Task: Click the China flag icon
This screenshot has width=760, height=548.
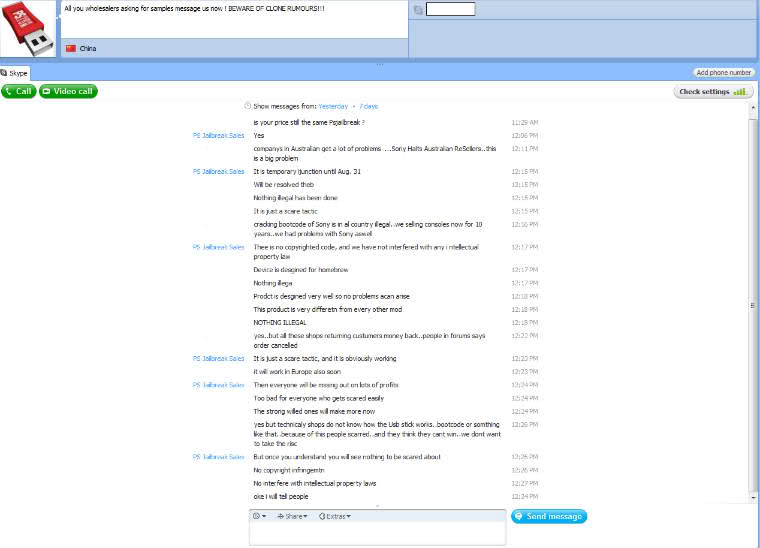Action: (x=70, y=48)
